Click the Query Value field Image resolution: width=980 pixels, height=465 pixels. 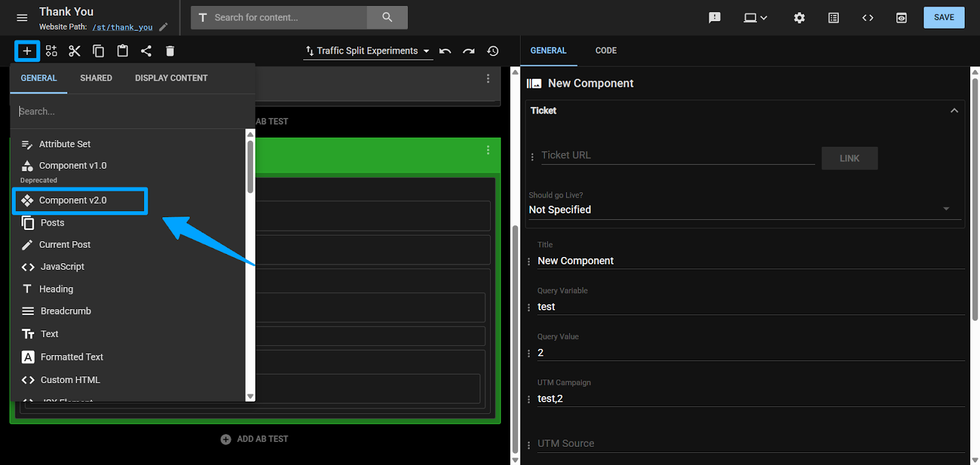pos(751,352)
